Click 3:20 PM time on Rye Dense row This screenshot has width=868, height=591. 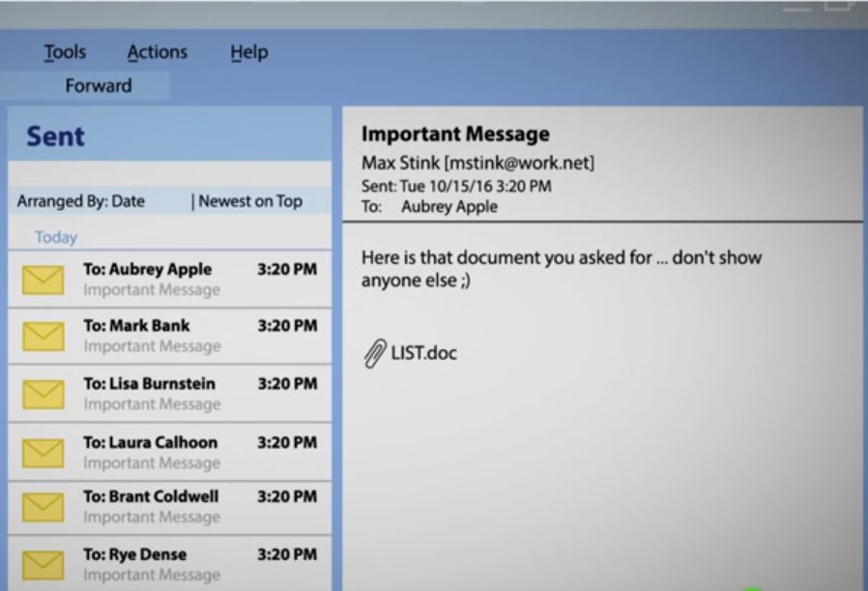287,554
